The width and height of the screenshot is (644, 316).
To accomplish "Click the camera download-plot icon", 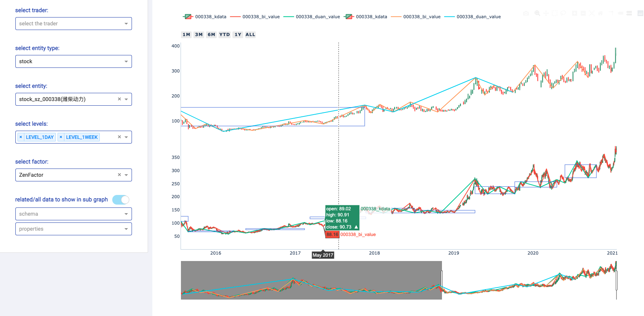I will (x=526, y=13).
